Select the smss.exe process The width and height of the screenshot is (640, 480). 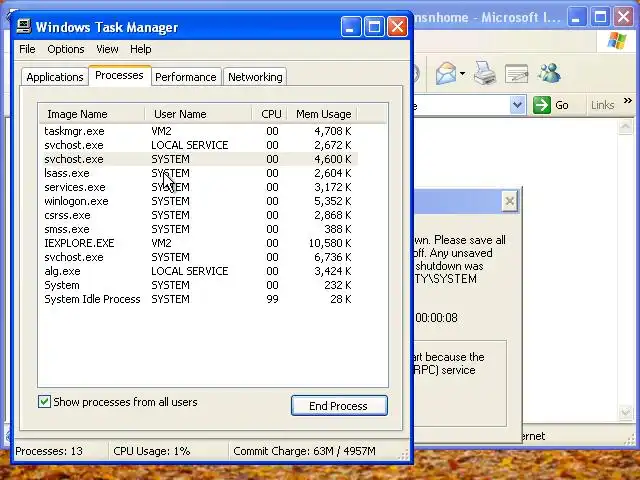point(198,229)
